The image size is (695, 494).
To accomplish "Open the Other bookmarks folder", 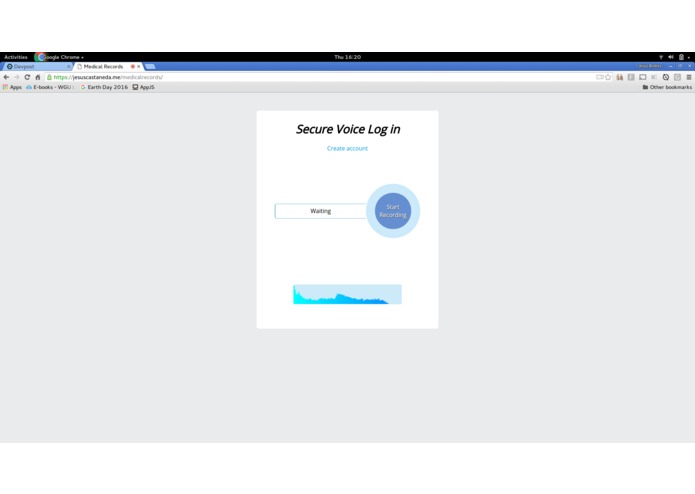I will coord(667,87).
